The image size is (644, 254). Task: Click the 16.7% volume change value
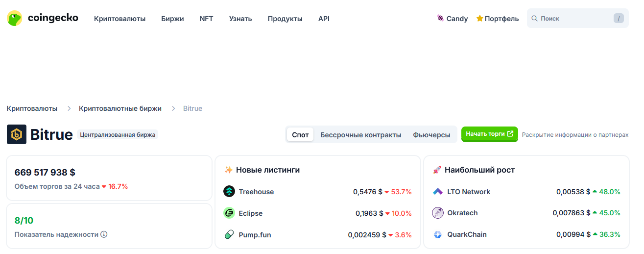point(118,186)
